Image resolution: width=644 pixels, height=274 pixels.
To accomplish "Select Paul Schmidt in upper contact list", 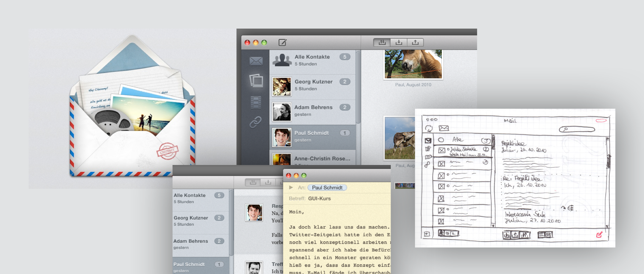I will click(x=312, y=136).
